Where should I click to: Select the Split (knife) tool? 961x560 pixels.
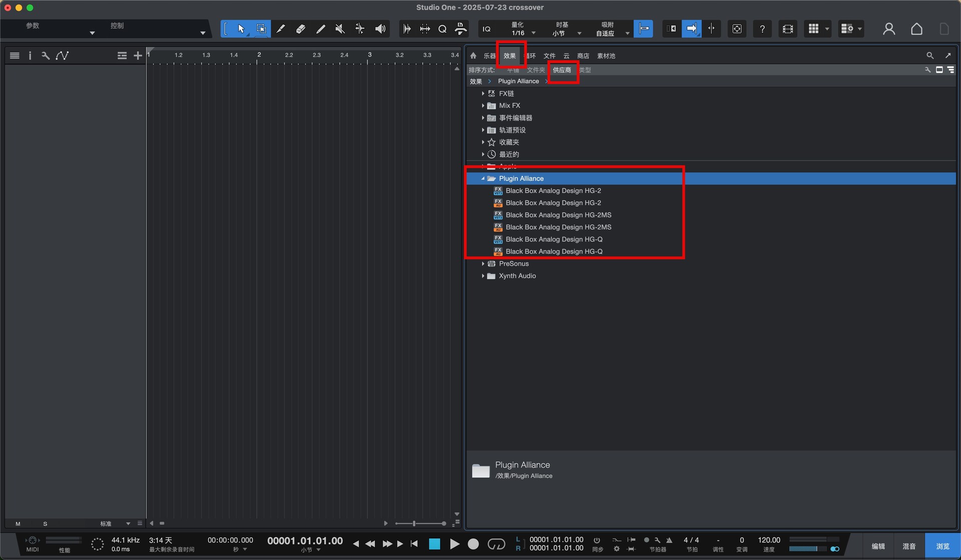[281, 29]
